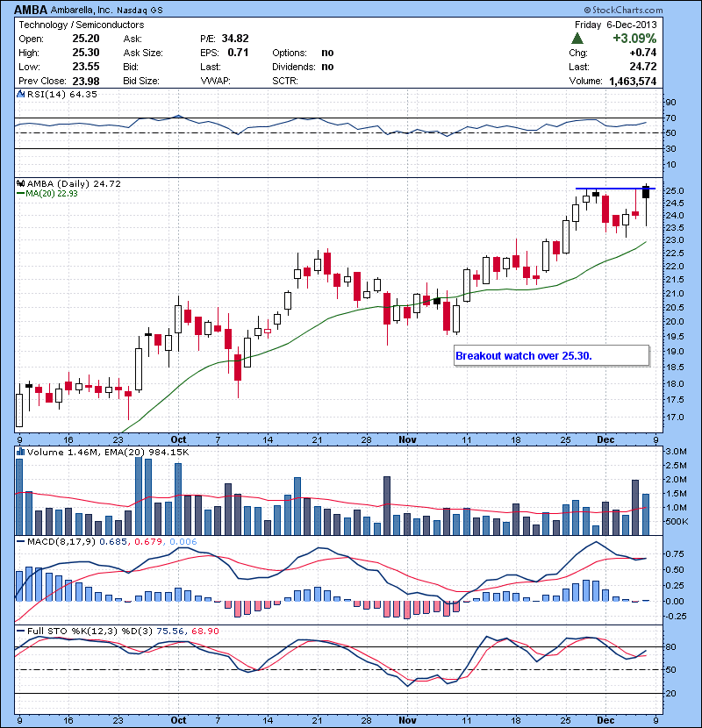Click the SCTR label
The height and width of the screenshot is (728, 702).
pyautogui.click(x=285, y=81)
